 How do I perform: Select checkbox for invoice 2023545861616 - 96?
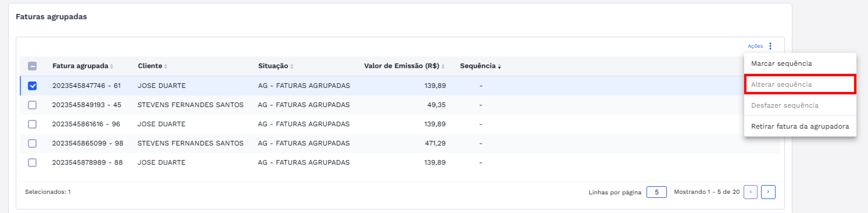pos(32,124)
